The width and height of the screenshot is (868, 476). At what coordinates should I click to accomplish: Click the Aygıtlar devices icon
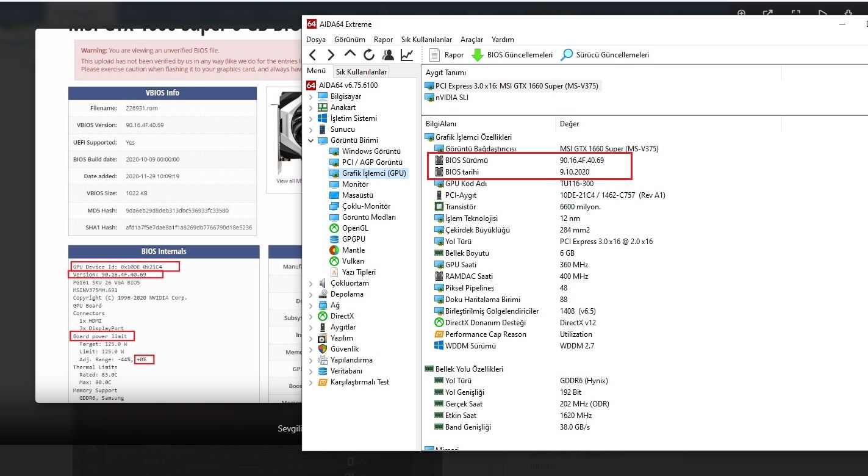tap(323, 327)
